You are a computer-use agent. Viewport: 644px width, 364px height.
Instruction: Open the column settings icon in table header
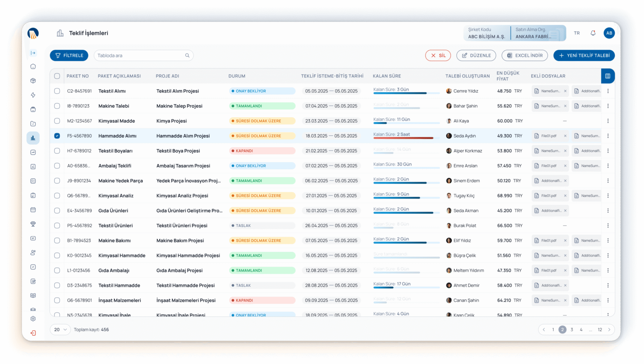(608, 76)
